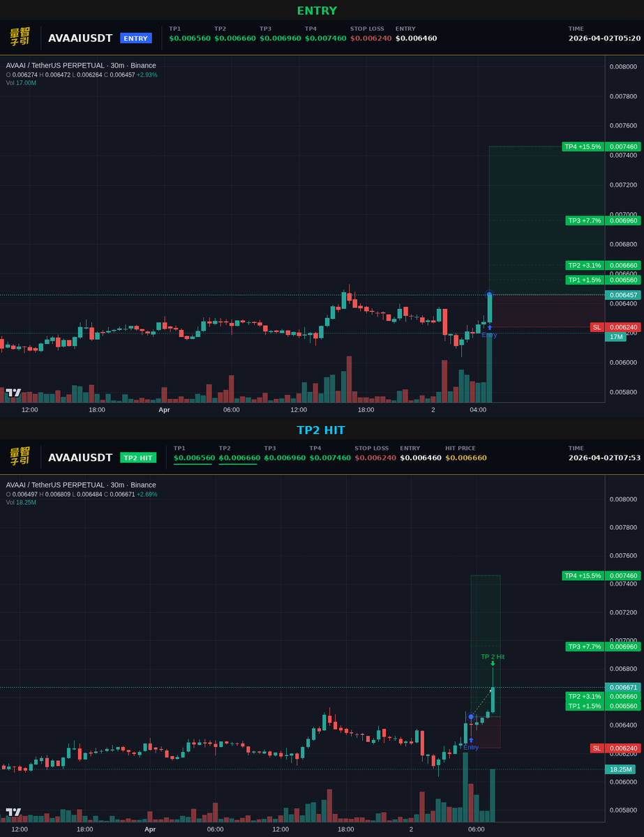Click the time 2026-04-02T05:20

[x=604, y=38]
